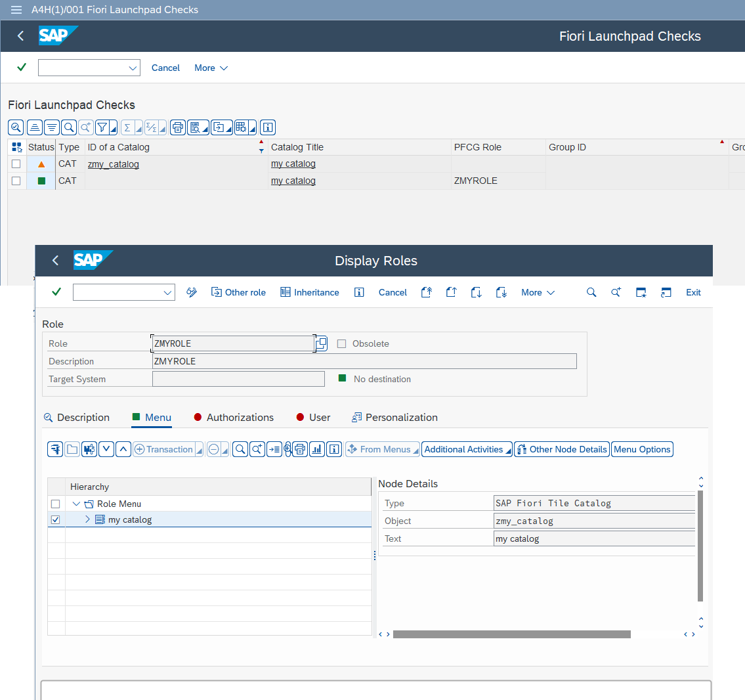Expand More menu in Display Roles
Image resolution: width=745 pixels, height=700 pixels.
pyautogui.click(x=538, y=292)
